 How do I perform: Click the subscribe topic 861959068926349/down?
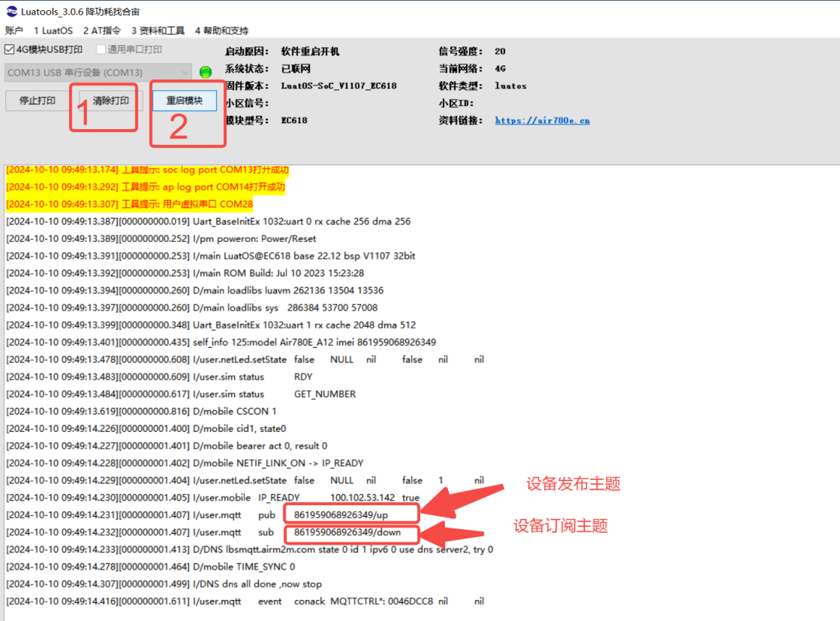347,532
